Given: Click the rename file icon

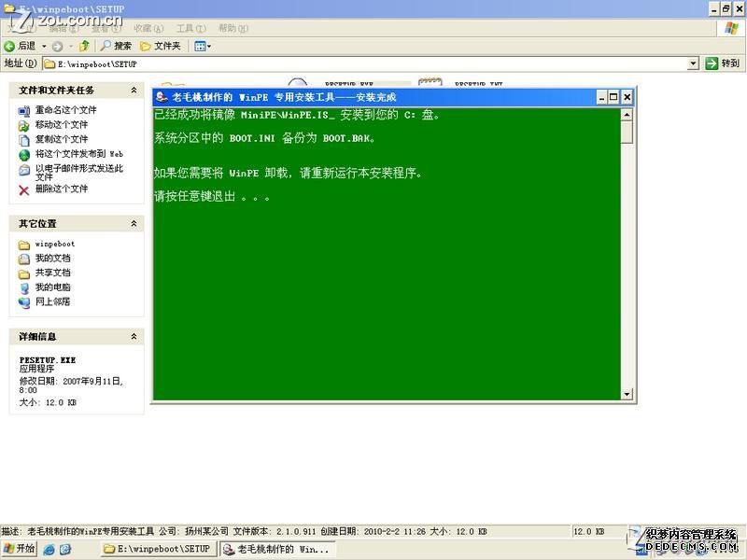Looking at the screenshot, I should point(24,111).
